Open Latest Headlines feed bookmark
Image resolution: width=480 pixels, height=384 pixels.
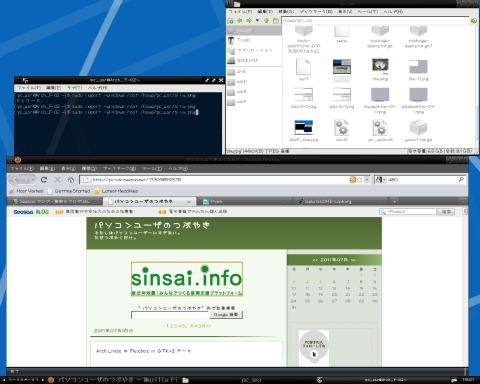point(116,191)
